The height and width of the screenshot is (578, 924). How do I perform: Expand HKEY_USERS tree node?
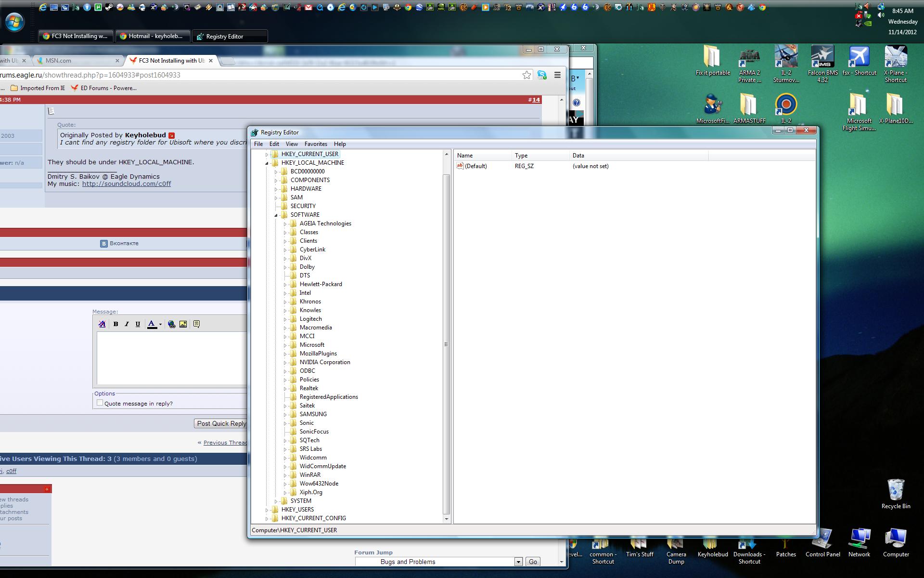267,510
